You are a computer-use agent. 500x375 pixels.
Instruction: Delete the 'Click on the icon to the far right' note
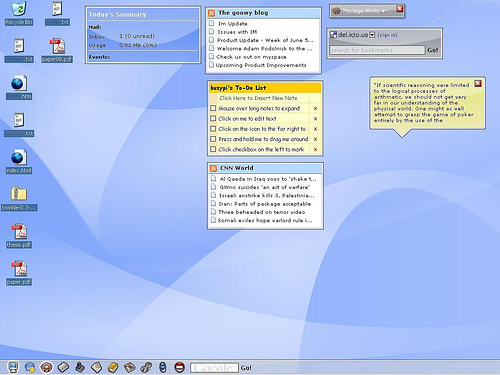point(315,129)
